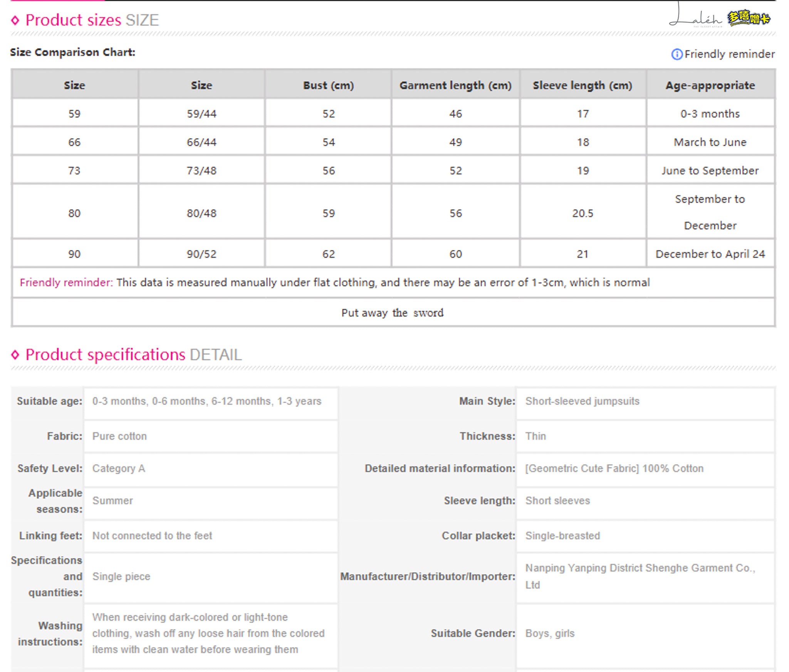Select the 'Short-sleeved jumpsuits' value

582,401
